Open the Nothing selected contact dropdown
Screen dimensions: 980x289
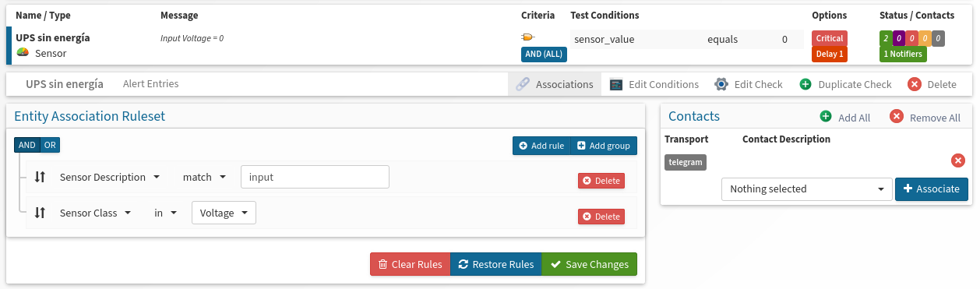tap(806, 189)
